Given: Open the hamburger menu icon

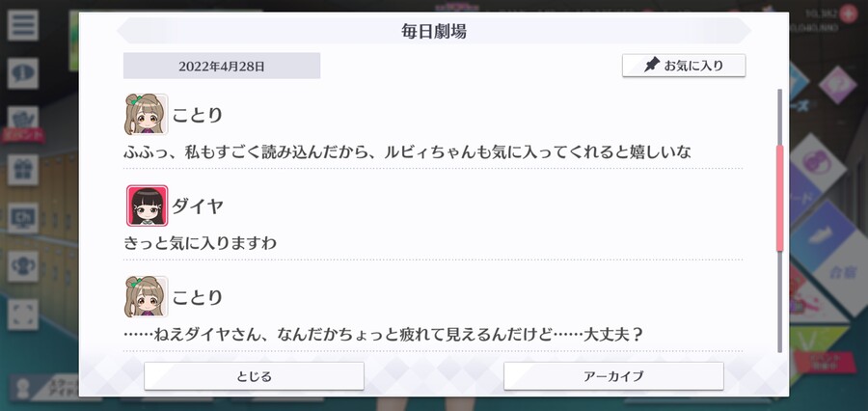Looking at the screenshot, I should coord(23,25).
